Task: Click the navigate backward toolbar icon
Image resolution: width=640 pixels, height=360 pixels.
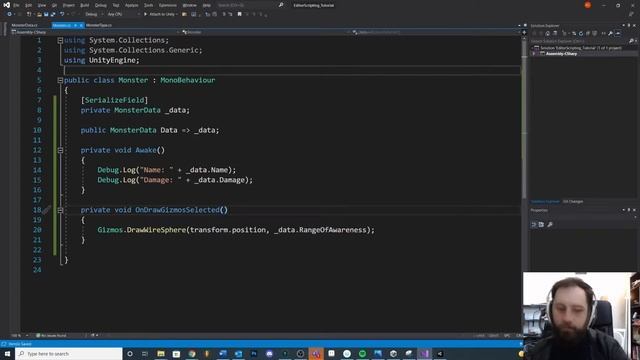Action: click(9, 14)
